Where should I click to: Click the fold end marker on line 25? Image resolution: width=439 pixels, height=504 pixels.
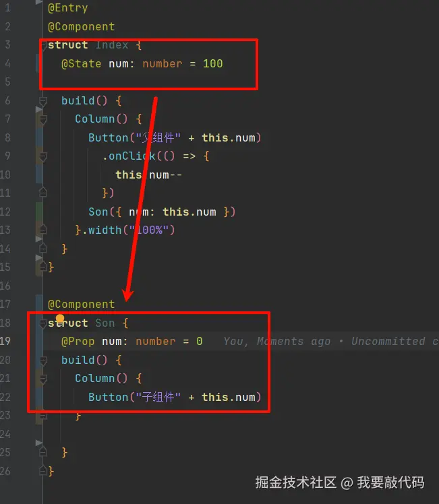tap(42, 452)
